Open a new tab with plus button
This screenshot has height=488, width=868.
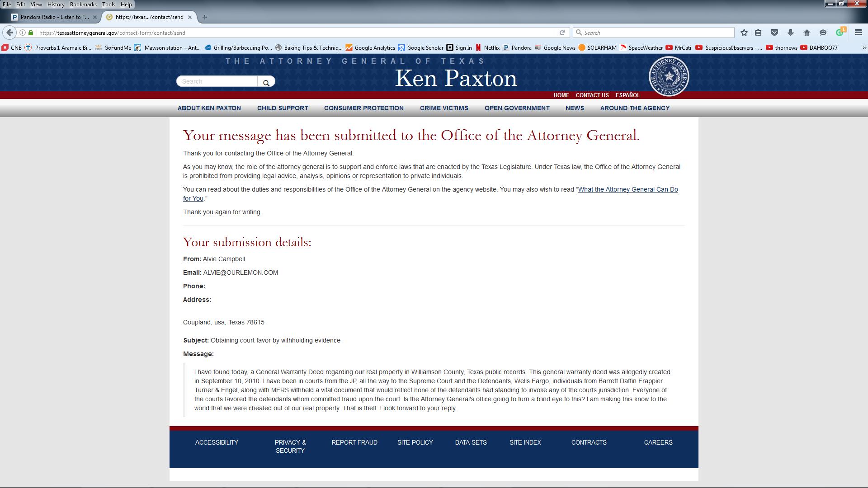(x=205, y=17)
